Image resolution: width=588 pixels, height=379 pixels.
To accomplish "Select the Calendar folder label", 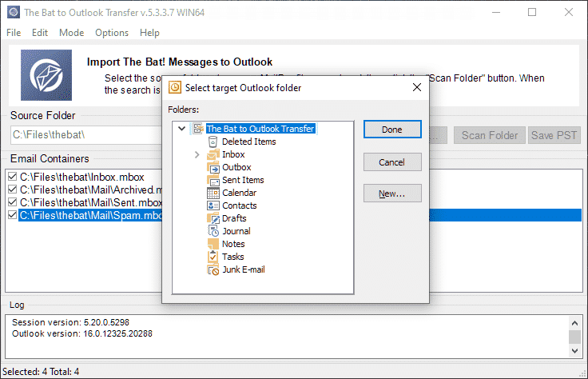I will (239, 193).
